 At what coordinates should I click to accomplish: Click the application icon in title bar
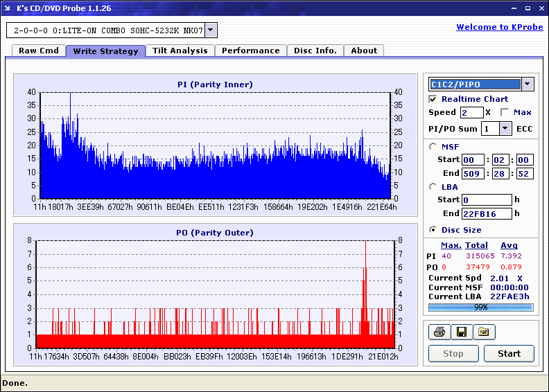pyautogui.click(x=8, y=8)
